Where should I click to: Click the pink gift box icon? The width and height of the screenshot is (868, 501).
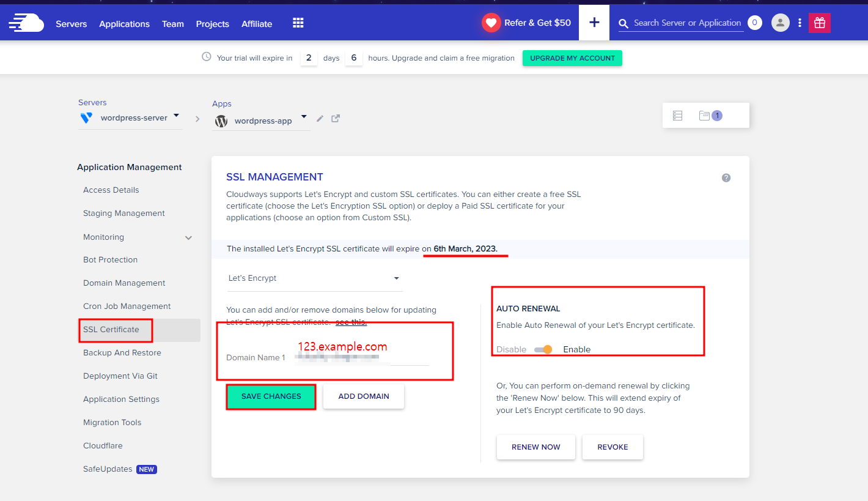point(820,23)
